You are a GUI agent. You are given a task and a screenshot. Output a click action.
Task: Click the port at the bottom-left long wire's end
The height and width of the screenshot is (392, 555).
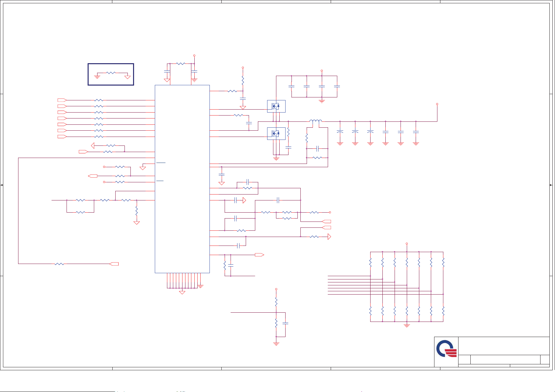pos(114,264)
